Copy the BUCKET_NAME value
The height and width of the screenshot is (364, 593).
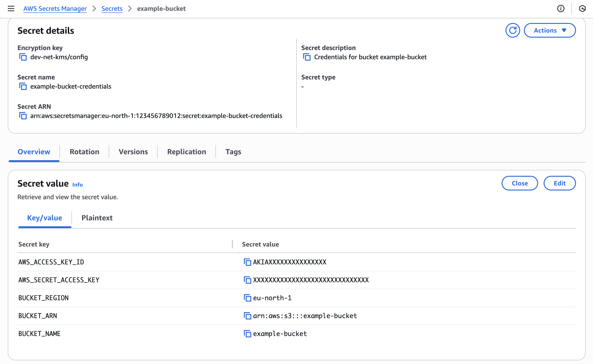coord(247,334)
